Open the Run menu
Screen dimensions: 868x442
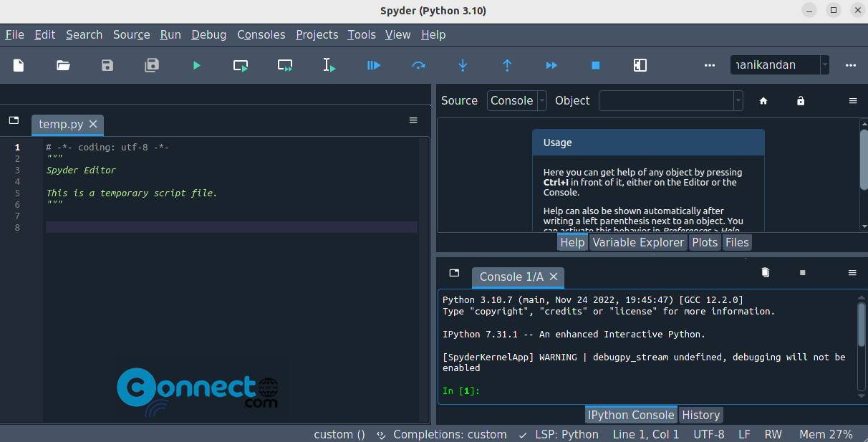(x=170, y=34)
